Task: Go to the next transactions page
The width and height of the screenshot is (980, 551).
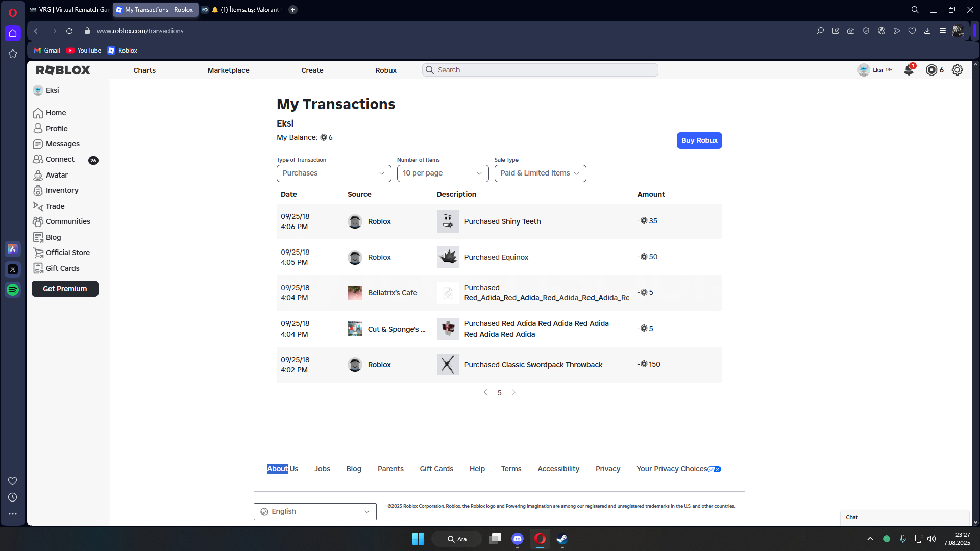Action: point(513,393)
